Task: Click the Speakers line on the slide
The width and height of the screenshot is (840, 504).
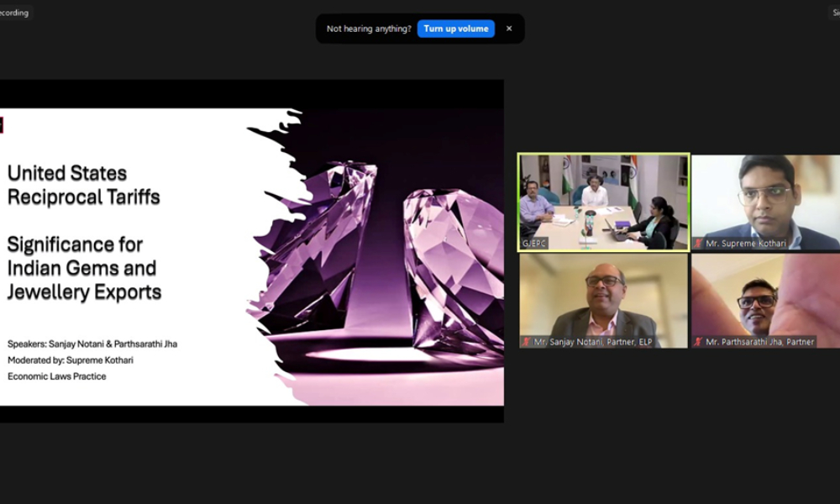Action: [x=92, y=344]
